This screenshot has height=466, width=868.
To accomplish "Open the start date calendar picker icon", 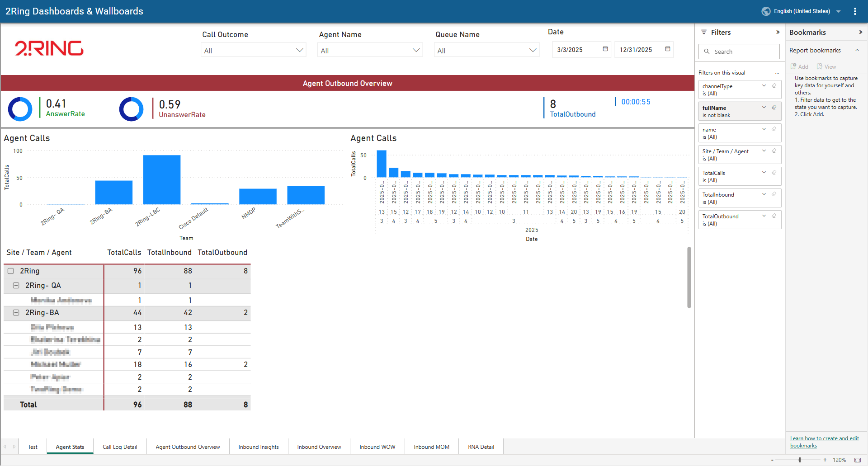I will 605,49.
